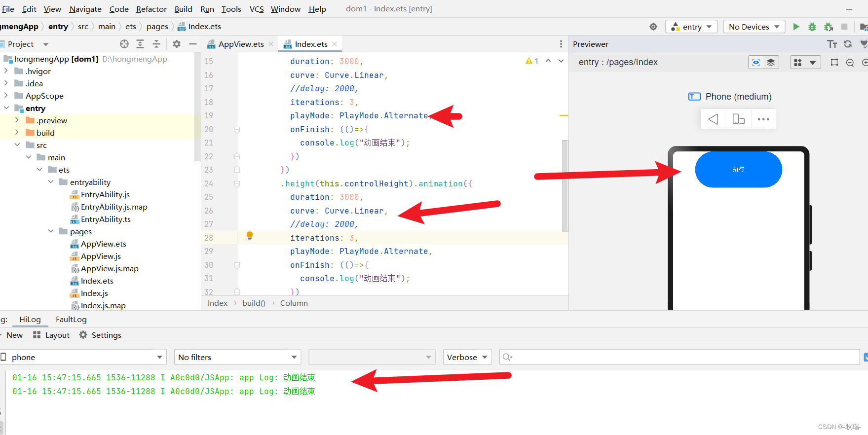Screen dimensions: 868x435
Task: Open the Project view dropdown
Action: pos(46,44)
